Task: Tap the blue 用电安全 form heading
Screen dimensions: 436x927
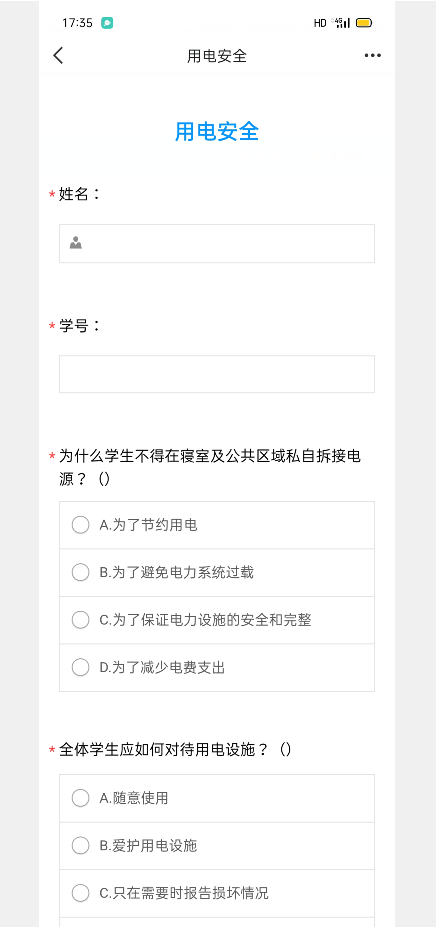Action: point(217,131)
